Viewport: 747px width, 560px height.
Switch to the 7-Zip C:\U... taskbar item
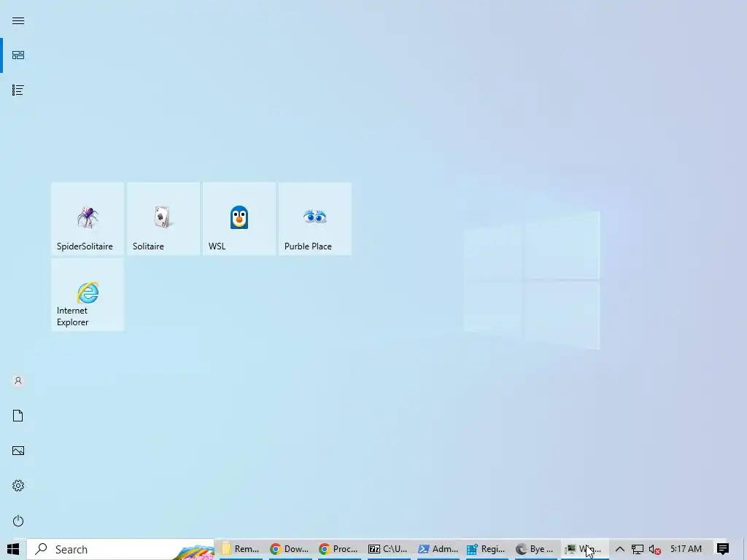(x=388, y=549)
